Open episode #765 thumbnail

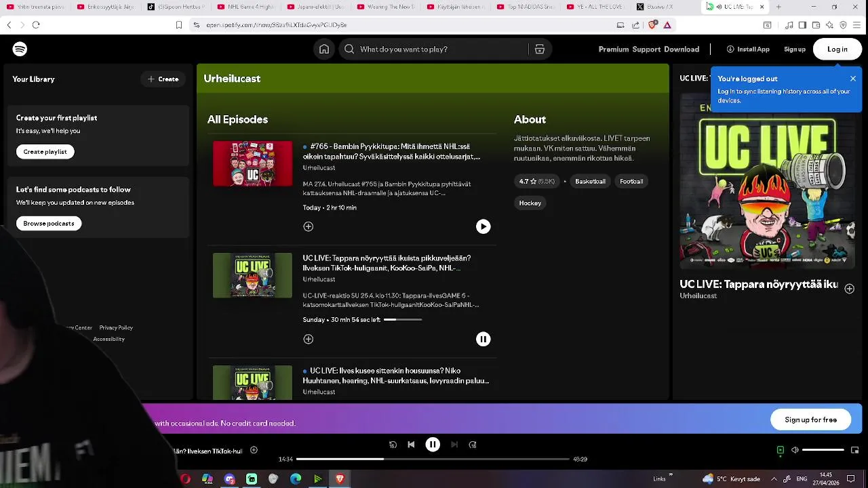coord(252,163)
